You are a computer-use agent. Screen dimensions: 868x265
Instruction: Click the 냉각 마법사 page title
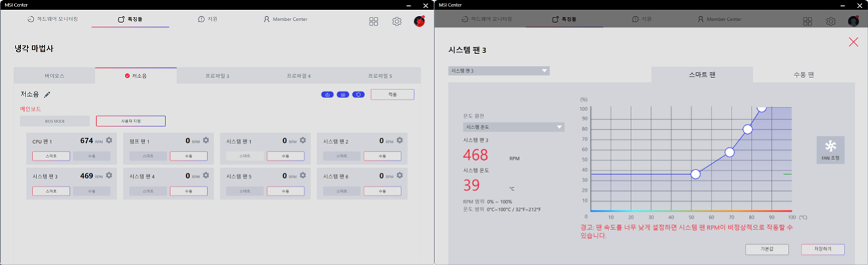(x=34, y=49)
